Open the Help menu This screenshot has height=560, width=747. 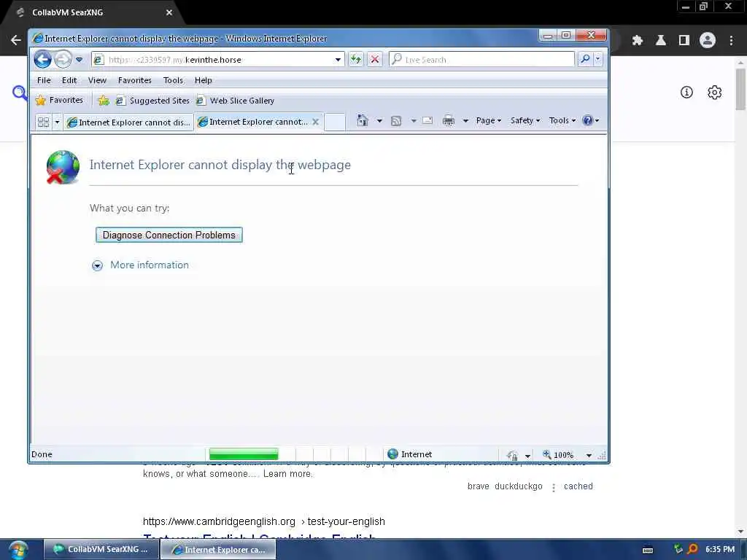(204, 80)
